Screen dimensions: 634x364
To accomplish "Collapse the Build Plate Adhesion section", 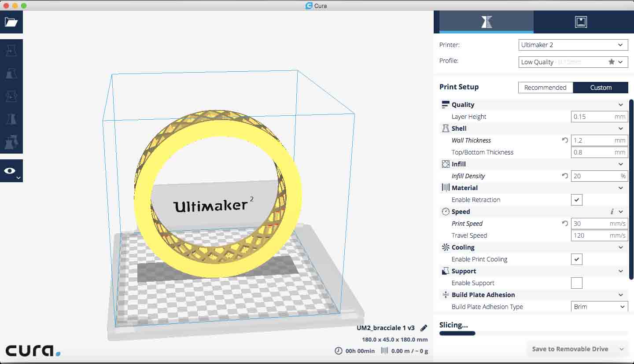I will 620,295.
